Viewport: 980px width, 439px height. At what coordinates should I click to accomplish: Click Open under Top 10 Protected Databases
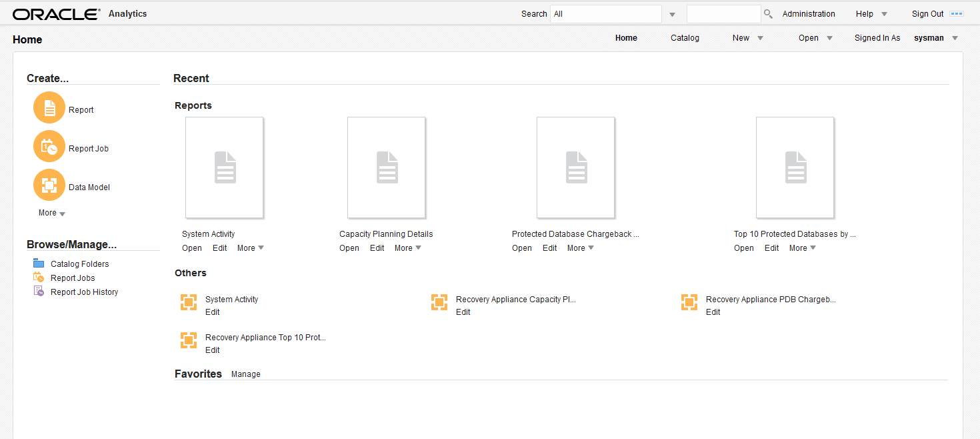[x=744, y=248]
